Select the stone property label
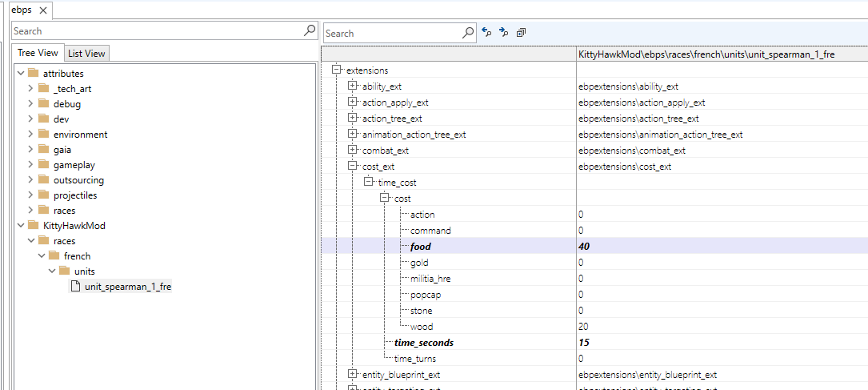 click(x=422, y=311)
